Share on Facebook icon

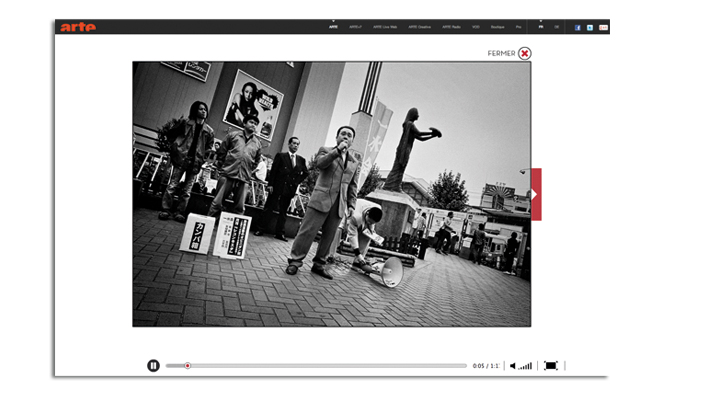pos(578,28)
